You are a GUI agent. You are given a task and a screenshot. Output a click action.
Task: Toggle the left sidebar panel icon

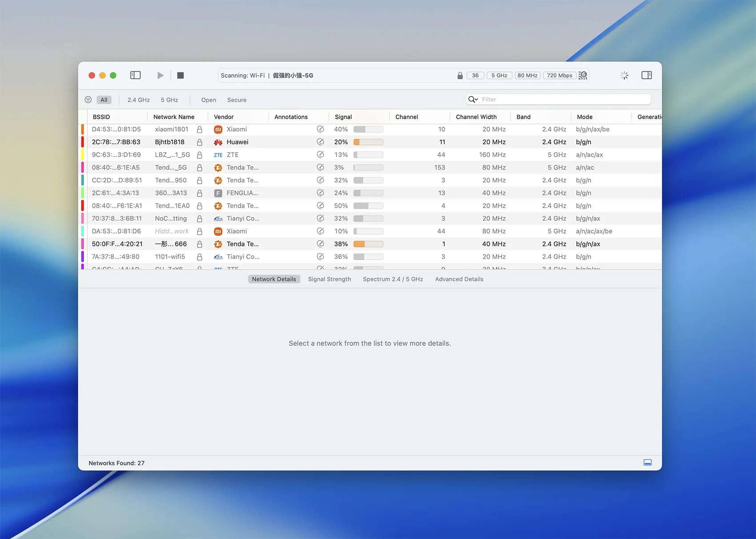[135, 75]
